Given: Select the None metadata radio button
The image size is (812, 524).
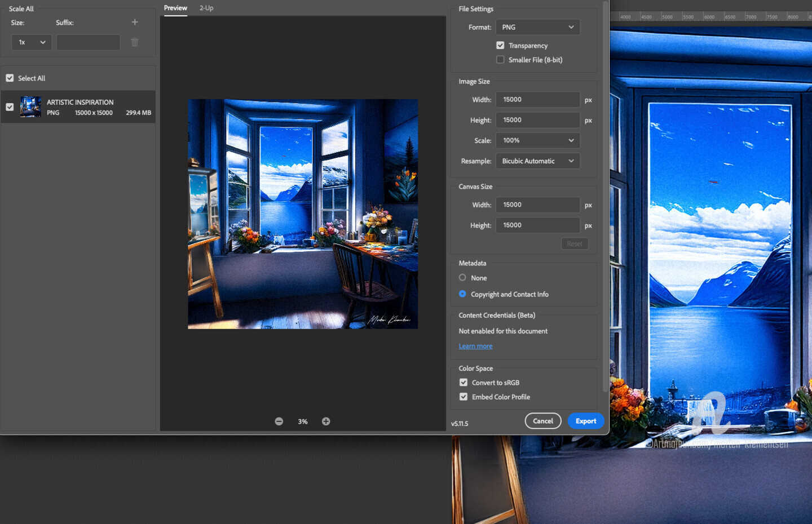Looking at the screenshot, I should 462,278.
